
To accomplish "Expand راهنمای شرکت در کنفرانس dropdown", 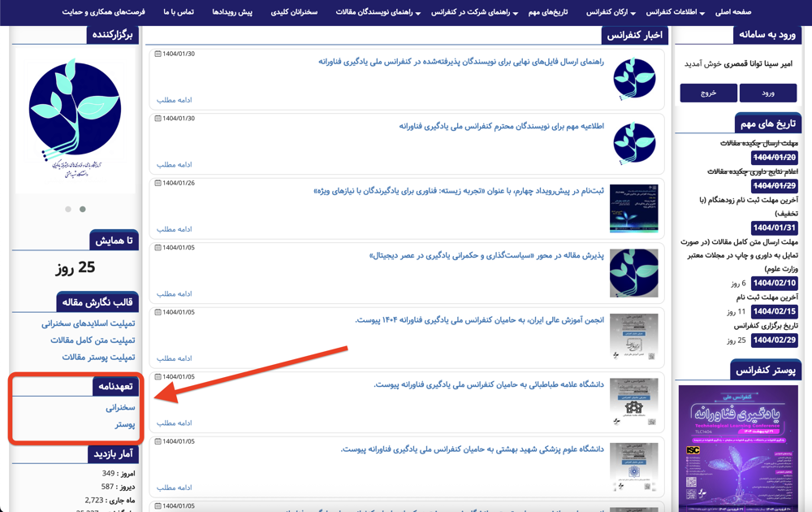I will 474,12.
